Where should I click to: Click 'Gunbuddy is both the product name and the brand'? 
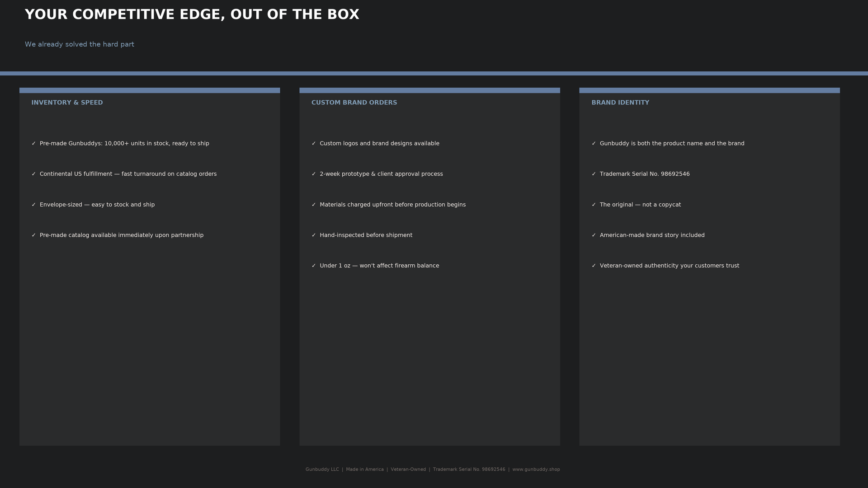tap(672, 143)
